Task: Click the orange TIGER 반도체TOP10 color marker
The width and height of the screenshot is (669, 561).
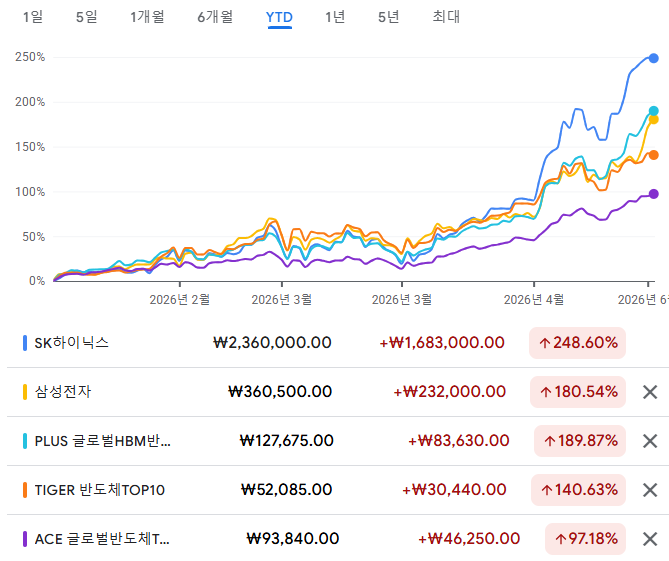Action: tap(25, 490)
